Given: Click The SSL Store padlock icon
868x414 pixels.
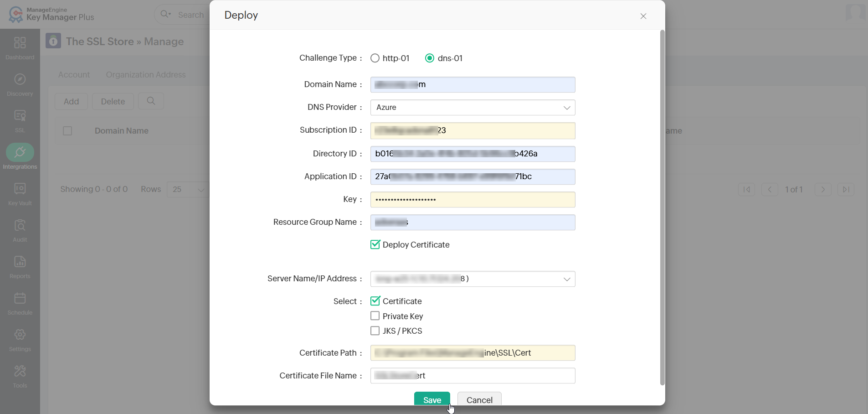Looking at the screenshot, I should tap(53, 41).
